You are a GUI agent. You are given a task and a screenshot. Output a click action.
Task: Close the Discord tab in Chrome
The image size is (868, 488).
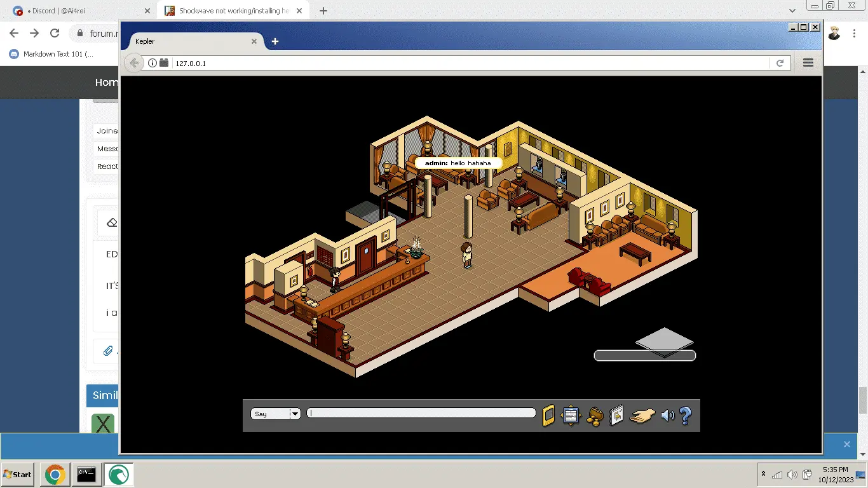pos(147,11)
